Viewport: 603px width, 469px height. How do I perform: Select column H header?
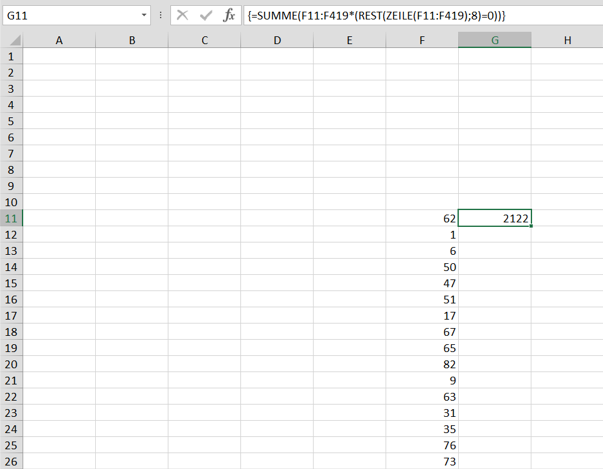pyautogui.click(x=567, y=40)
